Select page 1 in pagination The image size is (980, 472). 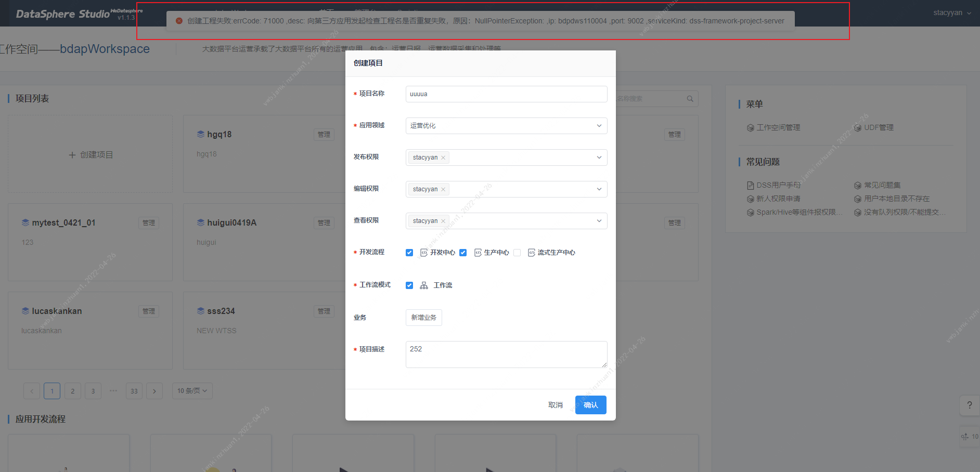pos(52,391)
